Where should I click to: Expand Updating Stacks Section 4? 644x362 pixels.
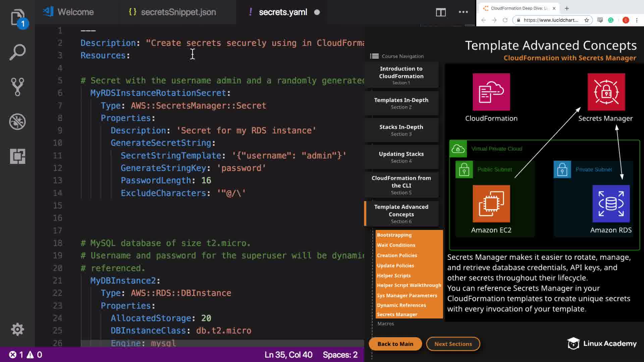pos(401,157)
